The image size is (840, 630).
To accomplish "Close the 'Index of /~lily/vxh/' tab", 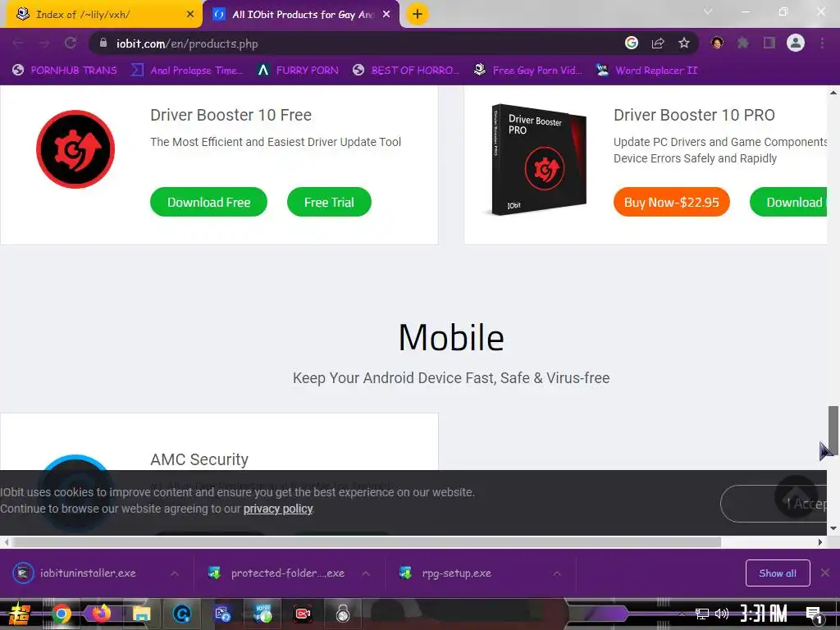I will (190, 15).
